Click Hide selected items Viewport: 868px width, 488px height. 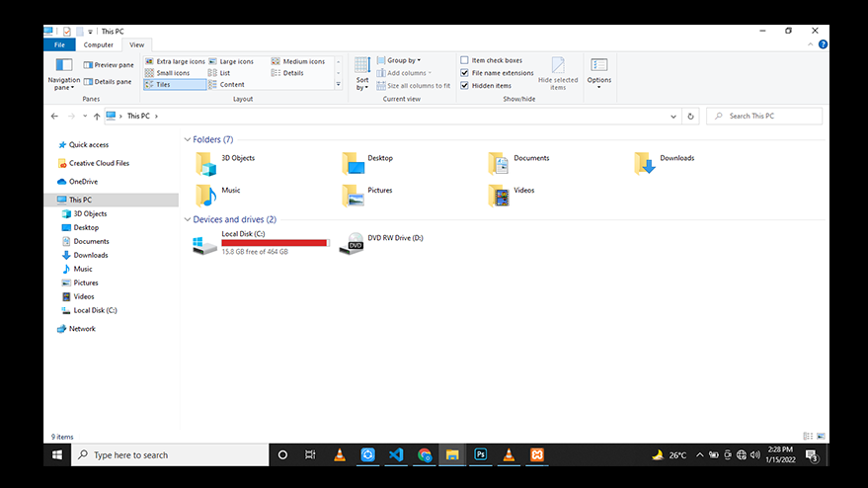(558, 74)
